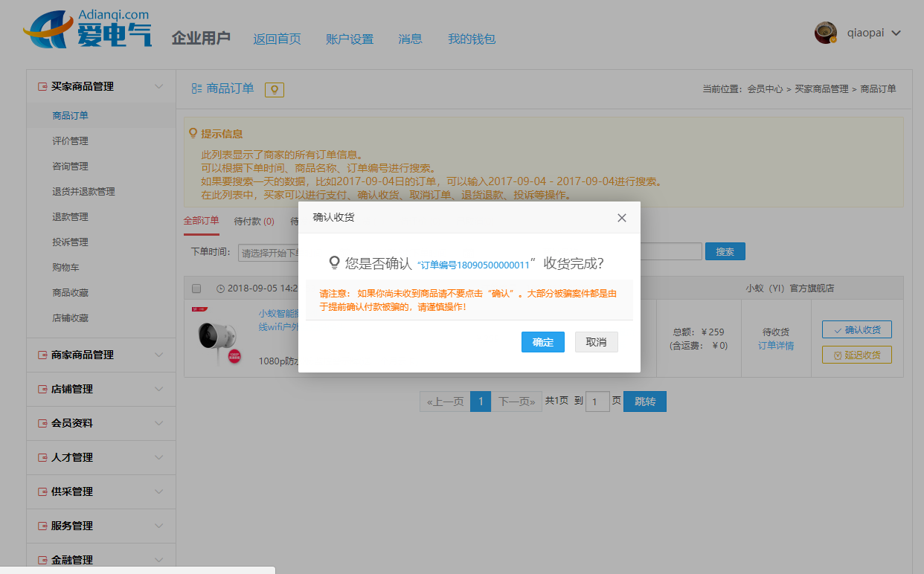Click the 店铺管理 section icon
924x574 pixels.
(x=42, y=390)
